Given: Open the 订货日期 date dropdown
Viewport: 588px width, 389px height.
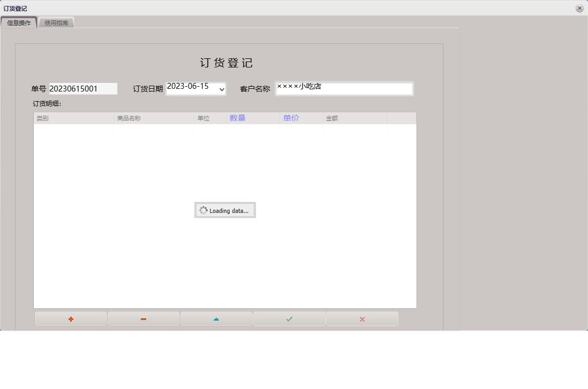Looking at the screenshot, I should coord(222,89).
